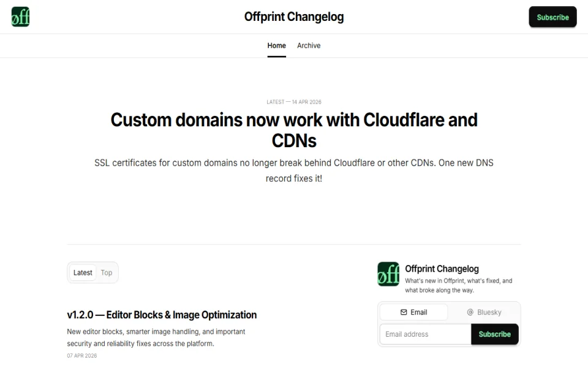Click the '07 APR 2026' post date
The height and width of the screenshot is (368, 588).
coord(81,356)
